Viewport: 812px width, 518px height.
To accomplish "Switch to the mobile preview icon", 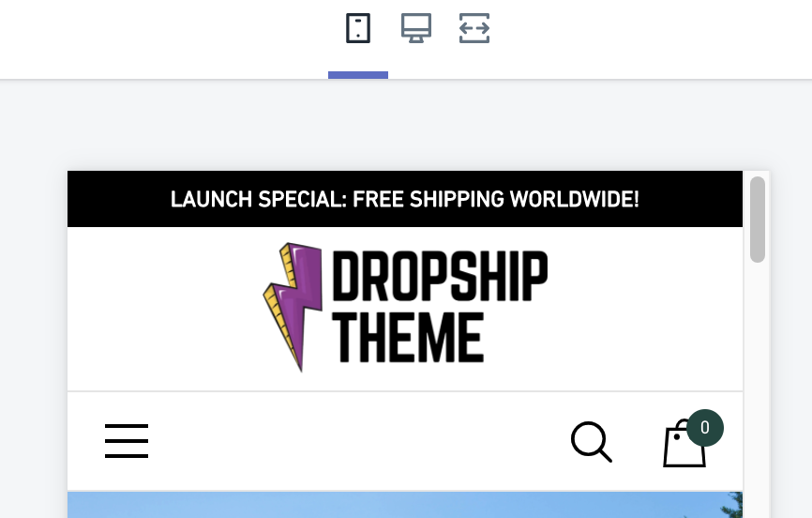I will (x=358, y=28).
